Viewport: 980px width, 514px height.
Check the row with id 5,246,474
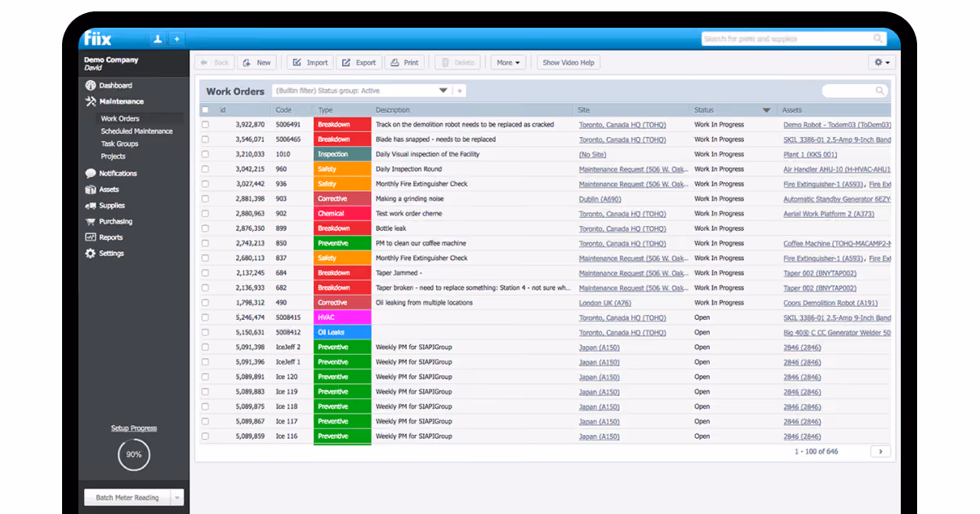[x=205, y=317]
